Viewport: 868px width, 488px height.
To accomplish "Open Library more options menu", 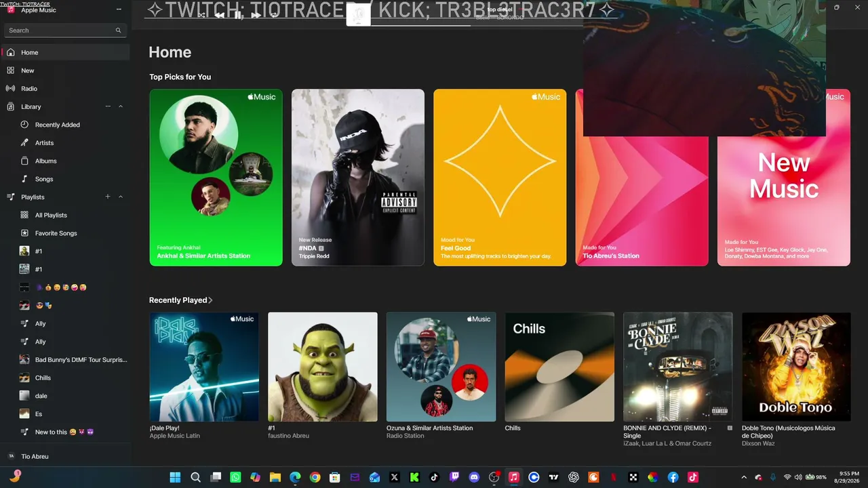I will (108, 106).
